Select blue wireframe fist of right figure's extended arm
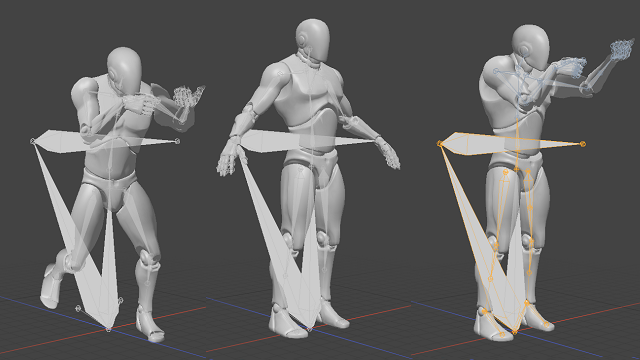The image size is (640, 360). coord(622,49)
